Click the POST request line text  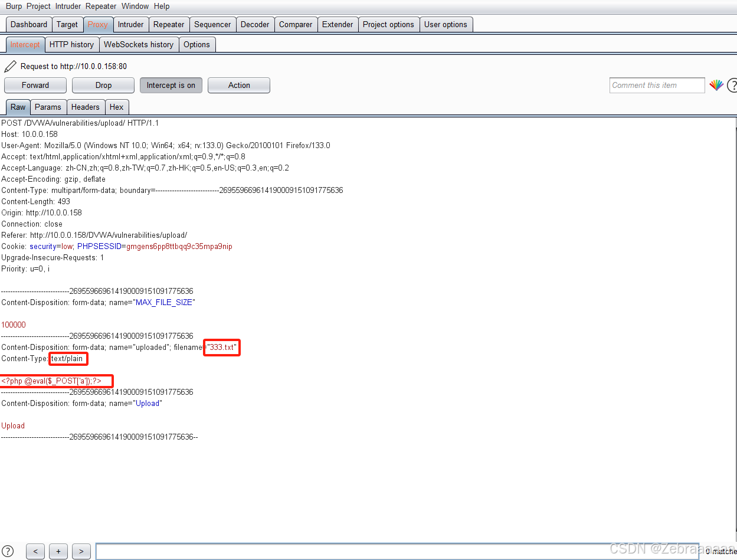pos(80,123)
